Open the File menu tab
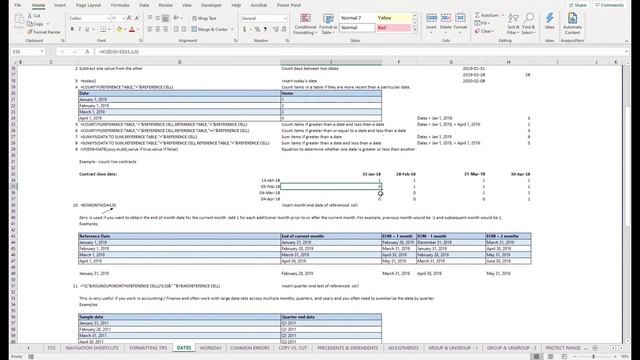The width and height of the screenshot is (640, 360). click(x=18, y=5)
